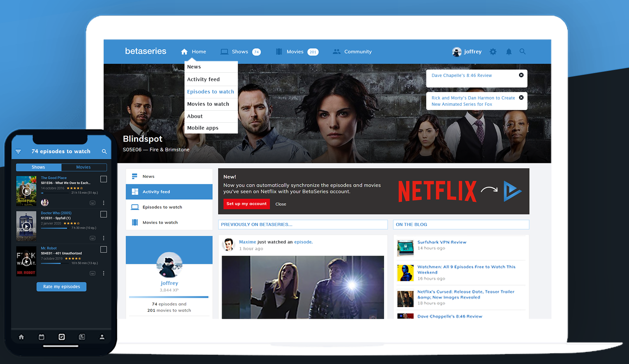
Task: Open the Shows menu
Action: (x=240, y=52)
